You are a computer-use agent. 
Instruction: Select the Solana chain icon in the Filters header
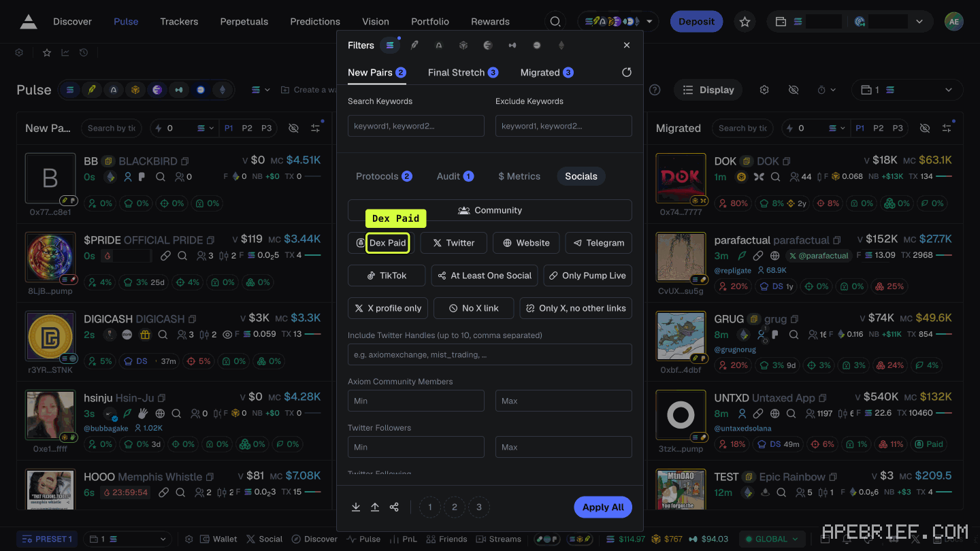pos(390,46)
